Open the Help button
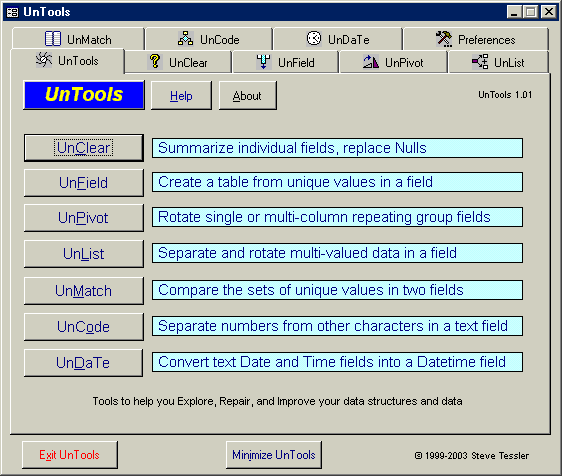562x476 pixels. point(181,95)
